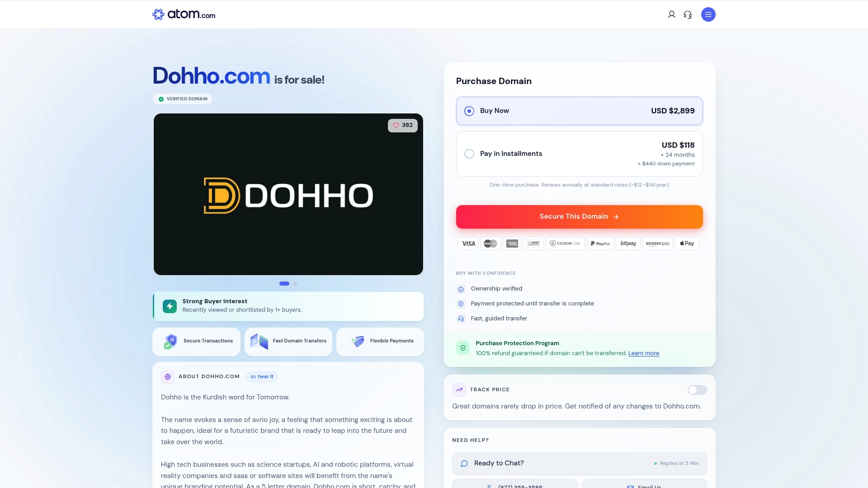The image size is (868, 488).
Task: Click the PayPal payment icon
Action: (x=600, y=244)
